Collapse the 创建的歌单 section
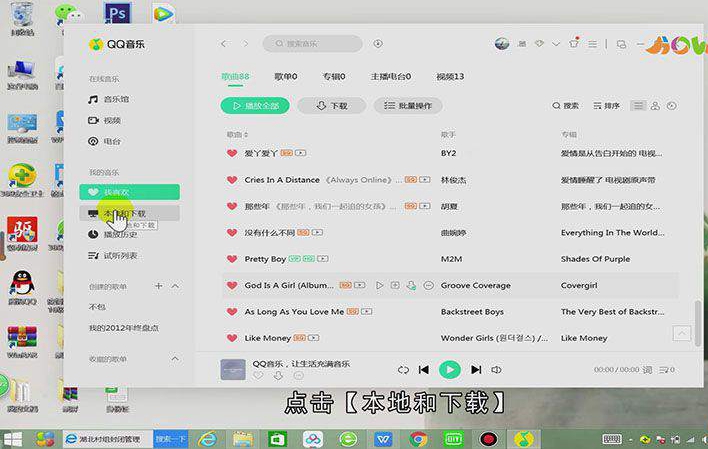Viewport: 708px width, 449px height. coord(175,286)
